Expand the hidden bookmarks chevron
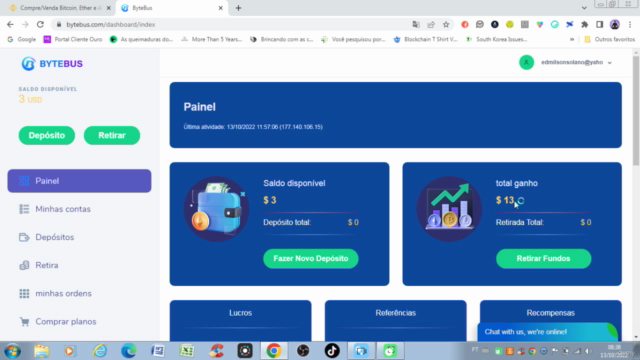 [572, 39]
